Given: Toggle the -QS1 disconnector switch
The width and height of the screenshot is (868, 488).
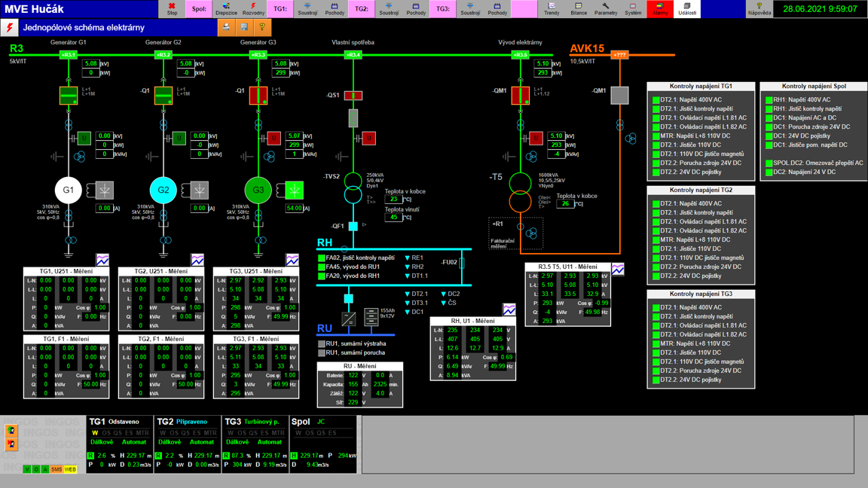Looking at the screenshot, I should [x=353, y=96].
